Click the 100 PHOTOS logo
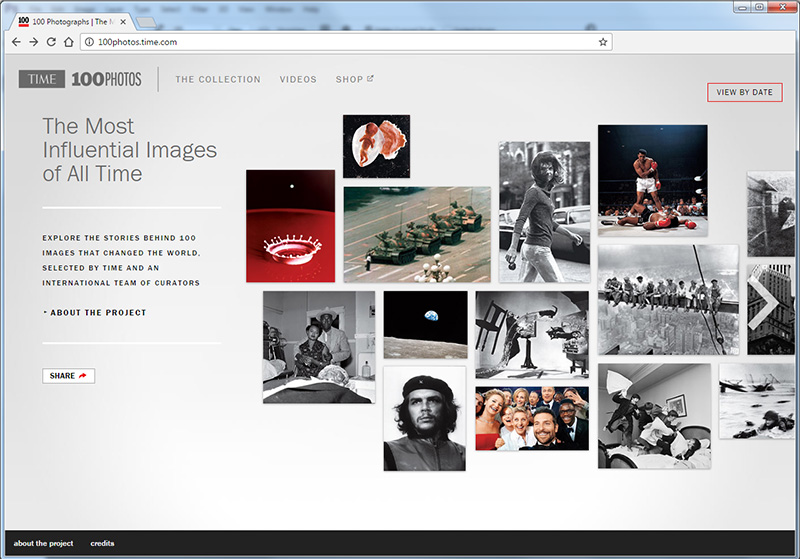 [106, 79]
